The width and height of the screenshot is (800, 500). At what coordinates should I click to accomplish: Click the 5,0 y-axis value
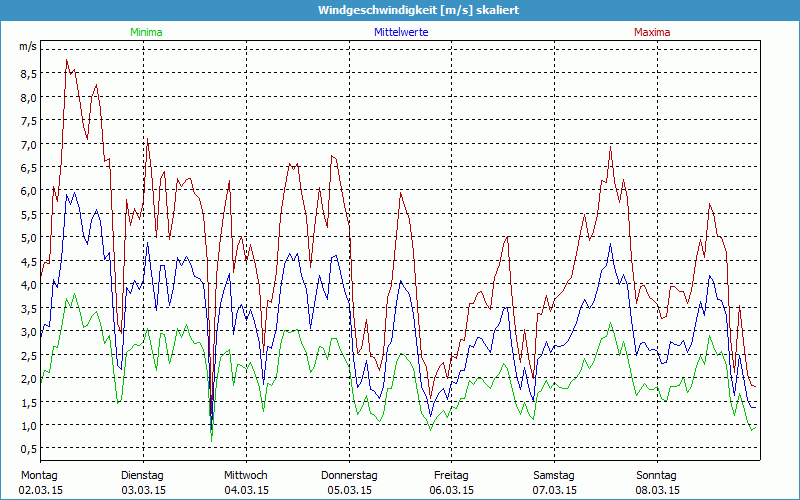pos(28,238)
